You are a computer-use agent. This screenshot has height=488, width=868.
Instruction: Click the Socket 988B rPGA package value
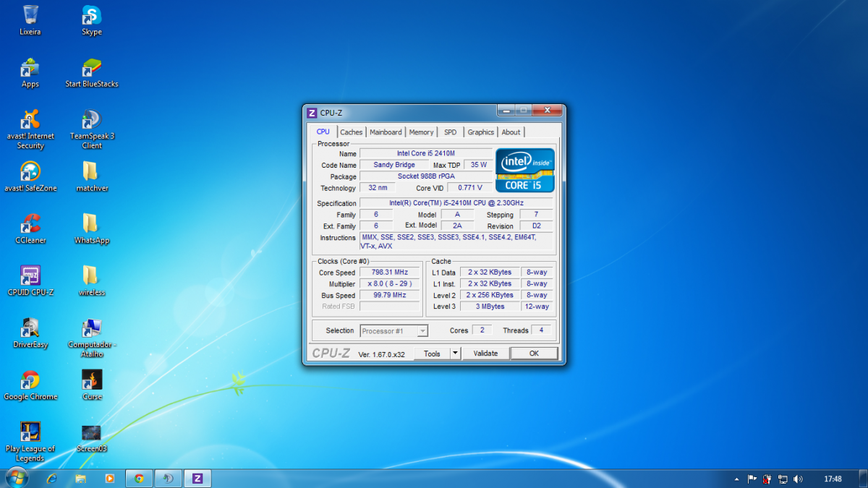coord(425,176)
